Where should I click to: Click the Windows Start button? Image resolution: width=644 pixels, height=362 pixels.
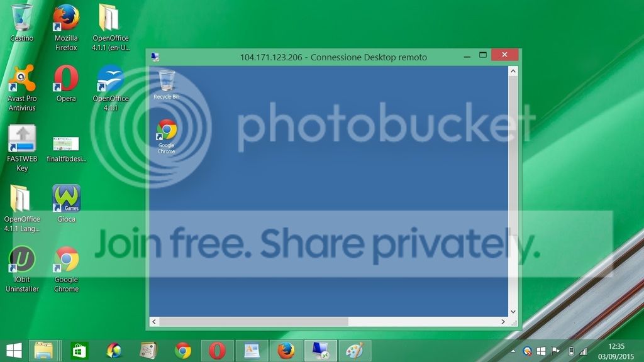14,351
